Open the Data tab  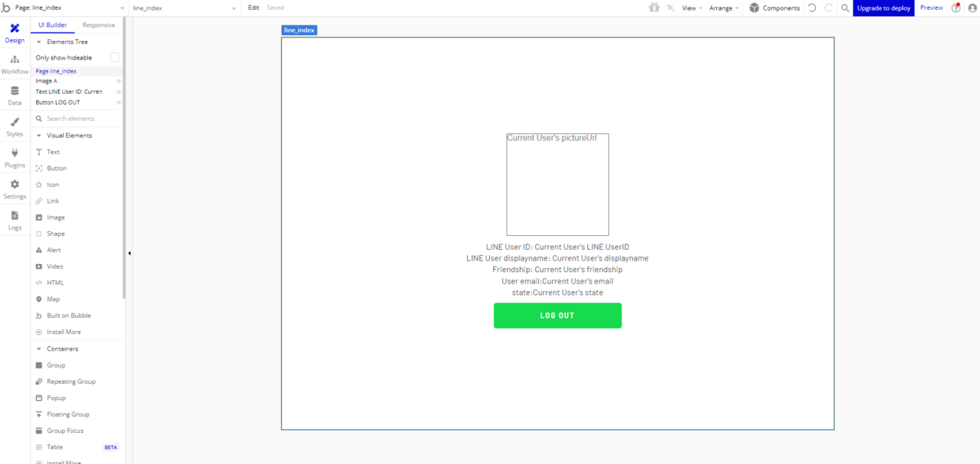point(15,96)
